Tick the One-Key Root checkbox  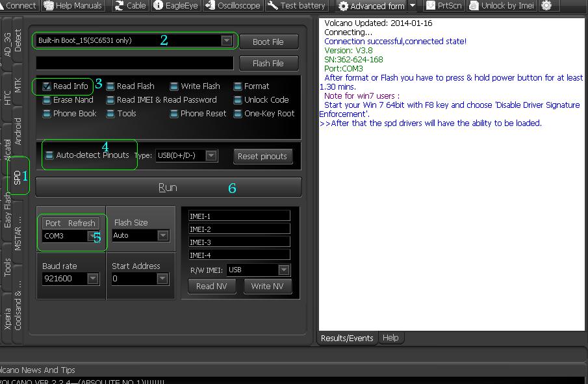pyautogui.click(x=238, y=113)
